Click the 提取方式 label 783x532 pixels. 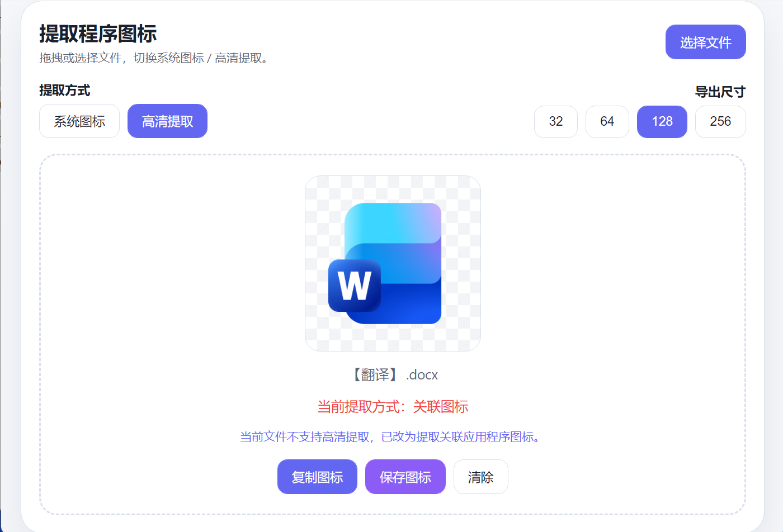pyautogui.click(x=65, y=90)
